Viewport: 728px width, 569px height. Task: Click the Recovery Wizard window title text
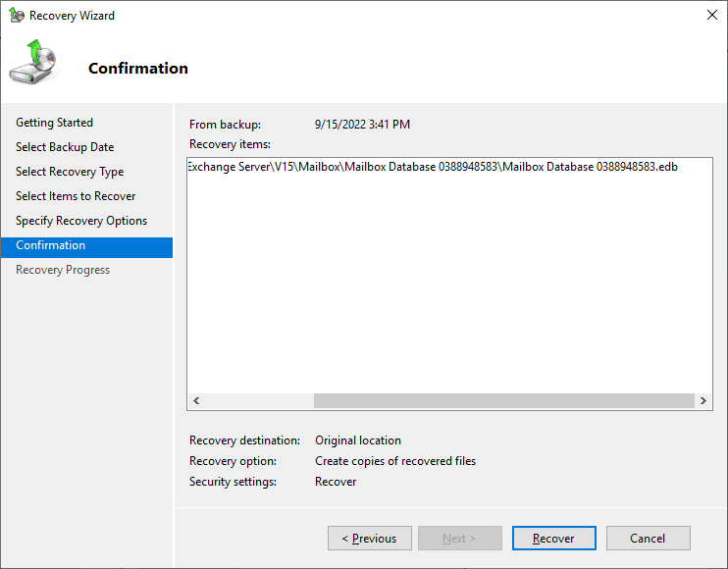pos(72,16)
